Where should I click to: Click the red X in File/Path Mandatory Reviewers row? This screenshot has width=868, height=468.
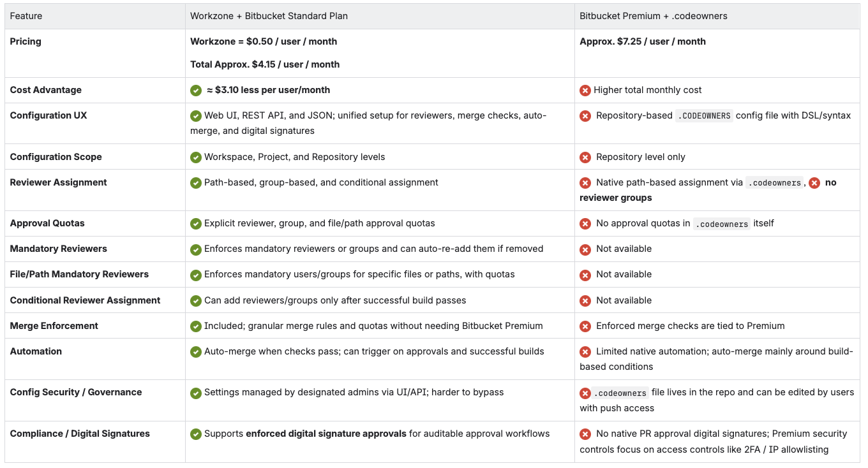[585, 275]
